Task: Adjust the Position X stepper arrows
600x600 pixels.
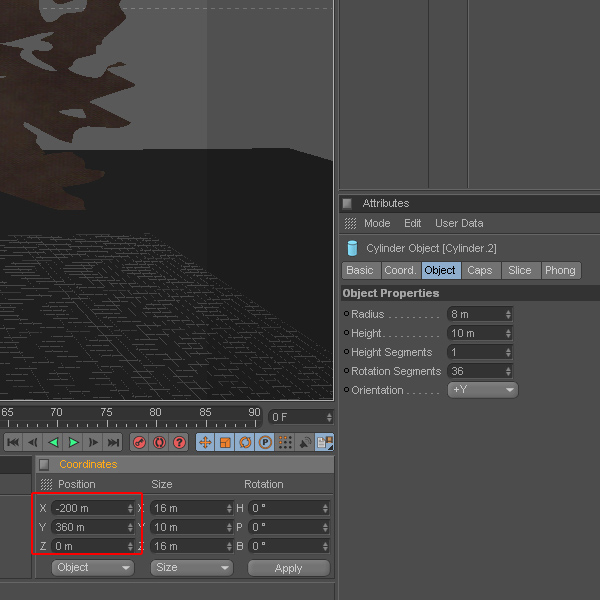Action: click(130, 508)
